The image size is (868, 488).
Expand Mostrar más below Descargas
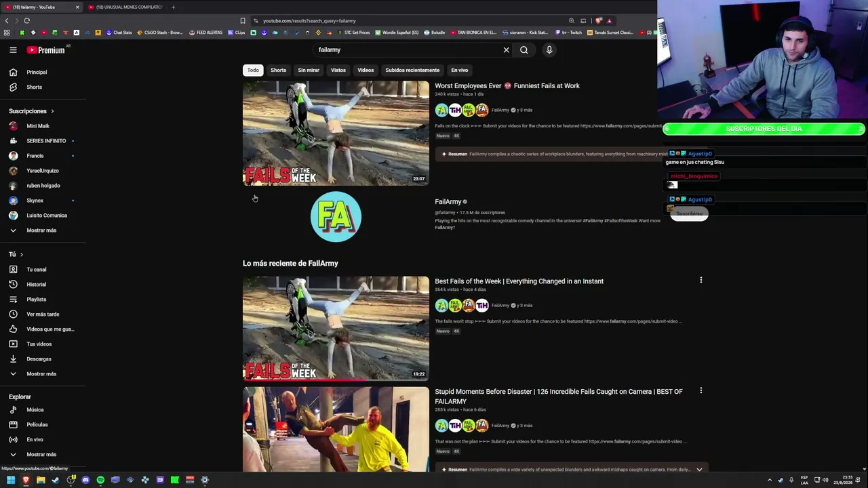[x=43, y=373]
